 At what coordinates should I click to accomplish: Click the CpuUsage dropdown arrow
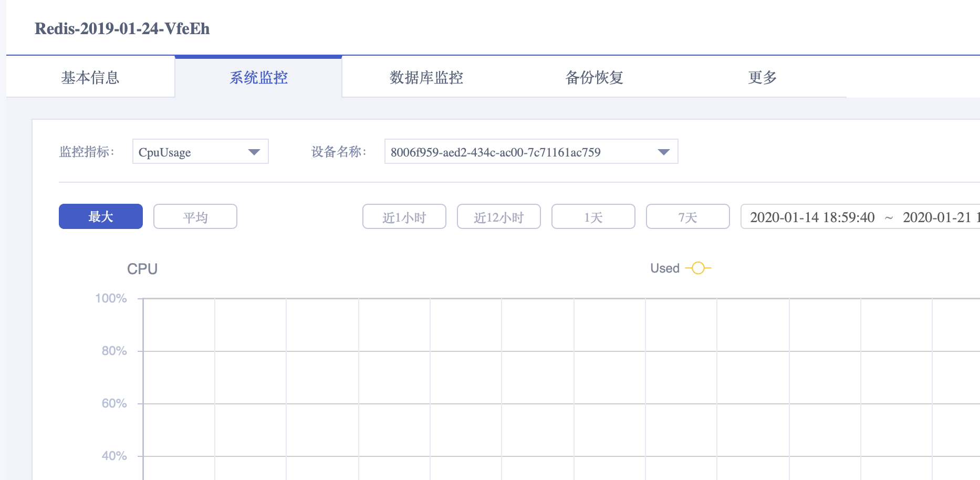point(254,152)
